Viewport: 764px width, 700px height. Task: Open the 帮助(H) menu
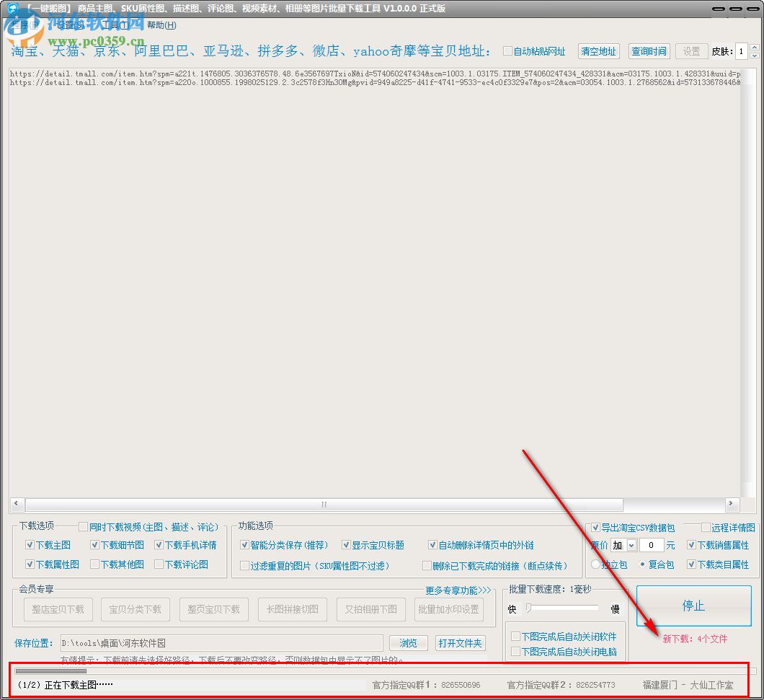(x=161, y=25)
